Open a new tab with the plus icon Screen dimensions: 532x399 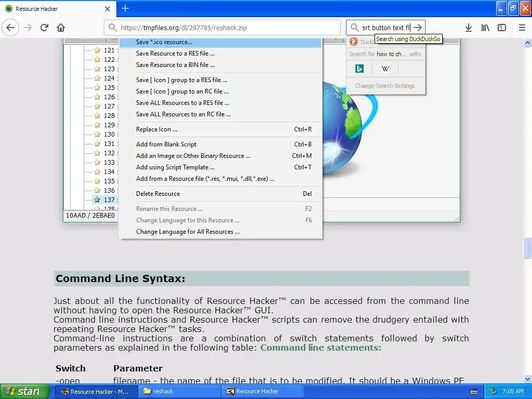pos(125,8)
